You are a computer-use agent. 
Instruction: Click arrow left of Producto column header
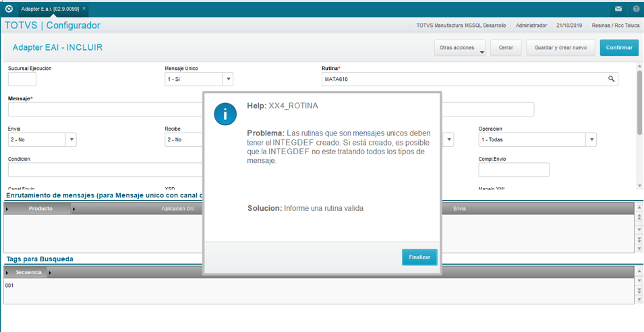tap(7, 209)
